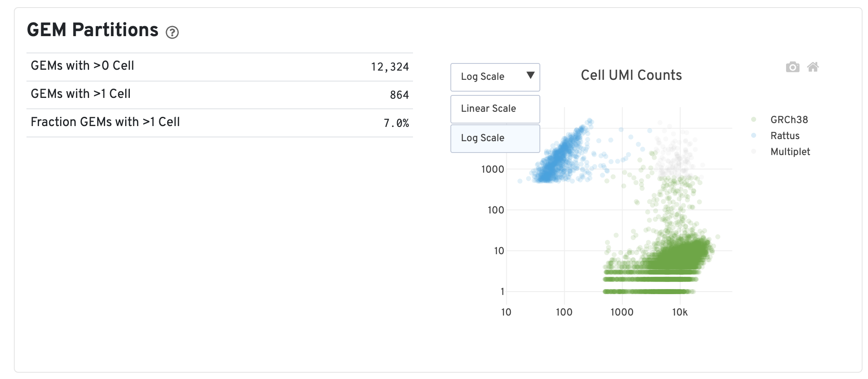
Task: Click the grey Multiplet legend dot
Action: tap(754, 152)
